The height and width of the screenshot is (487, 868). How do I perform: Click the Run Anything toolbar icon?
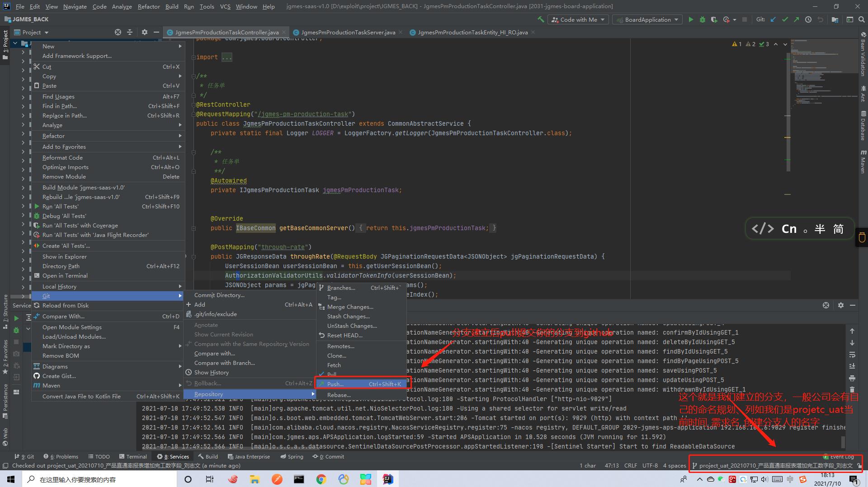850,19
